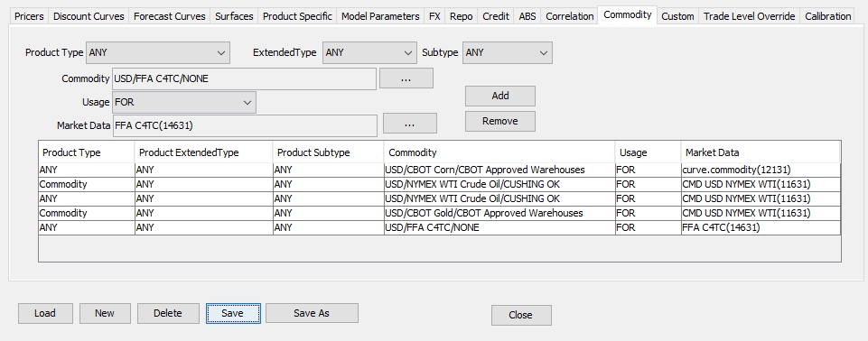Select the ANY product type cell in the Corn row
Viewport: 868px width, 341px height.
[87, 170]
